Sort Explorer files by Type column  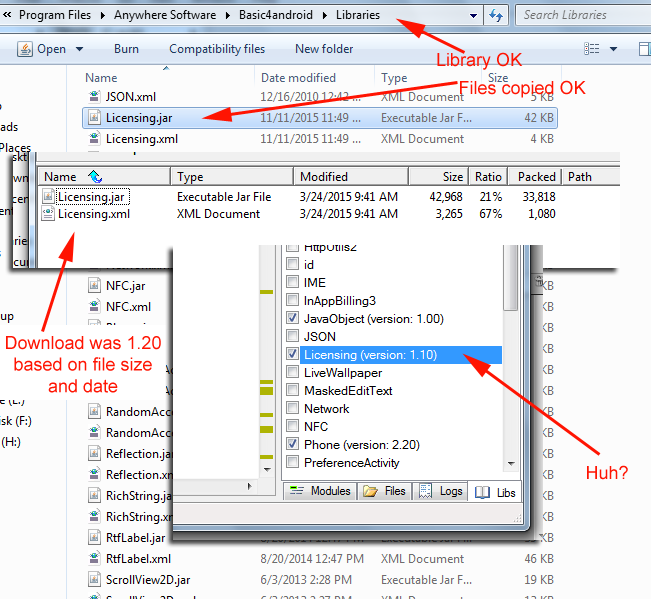[x=394, y=78]
